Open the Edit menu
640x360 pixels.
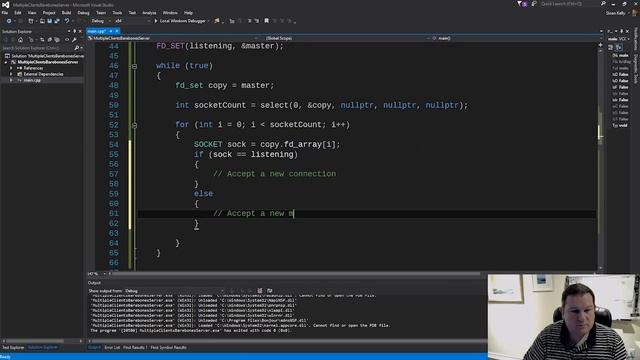(x=18, y=13)
